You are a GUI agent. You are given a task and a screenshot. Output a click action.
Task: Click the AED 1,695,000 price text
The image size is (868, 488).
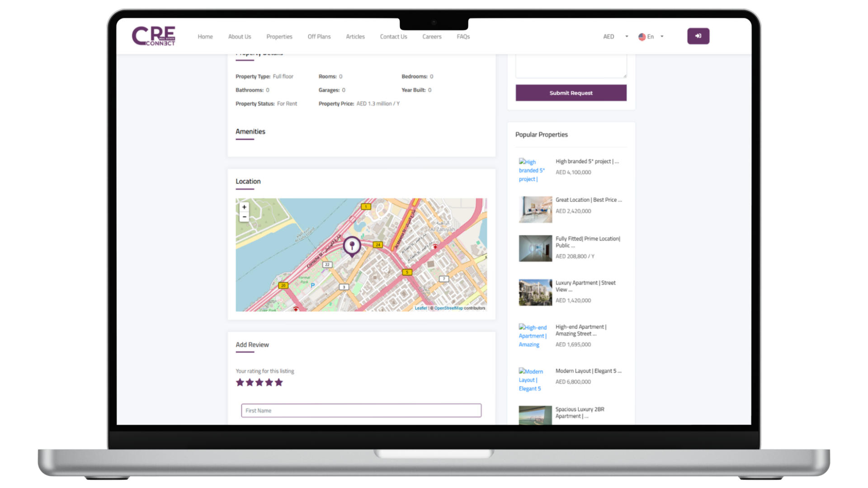pyautogui.click(x=573, y=344)
